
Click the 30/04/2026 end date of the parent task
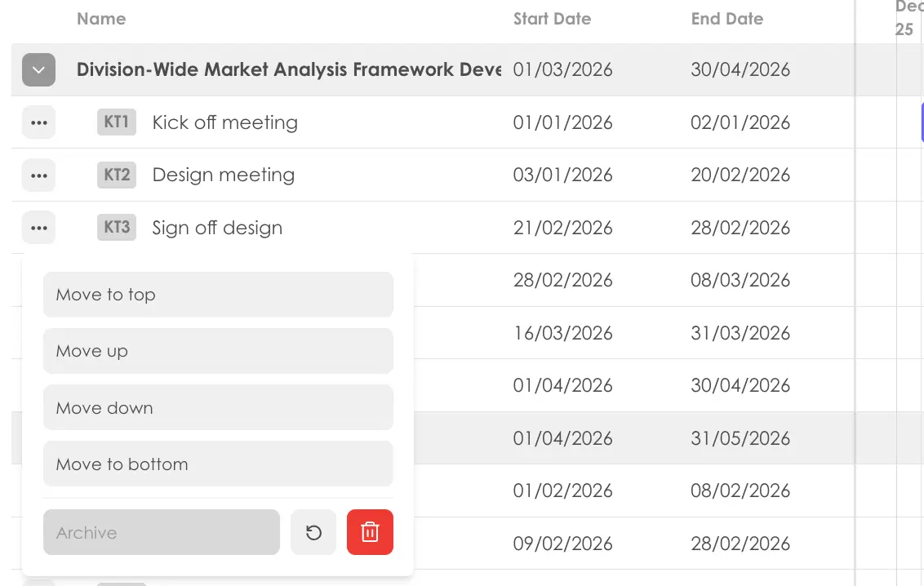click(x=740, y=69)
